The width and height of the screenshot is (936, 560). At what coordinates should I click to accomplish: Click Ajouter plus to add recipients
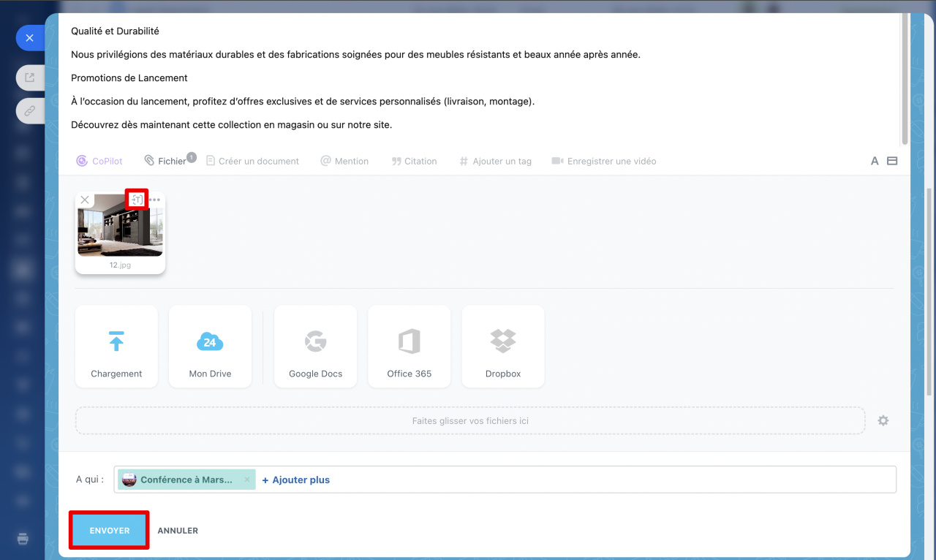point(296,480)
